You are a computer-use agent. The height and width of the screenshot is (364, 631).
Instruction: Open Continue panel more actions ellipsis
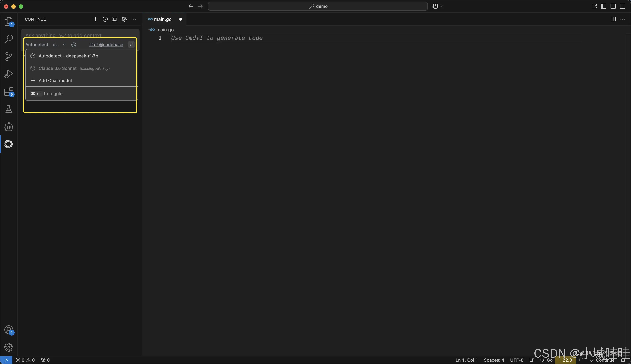click(134, 19)
